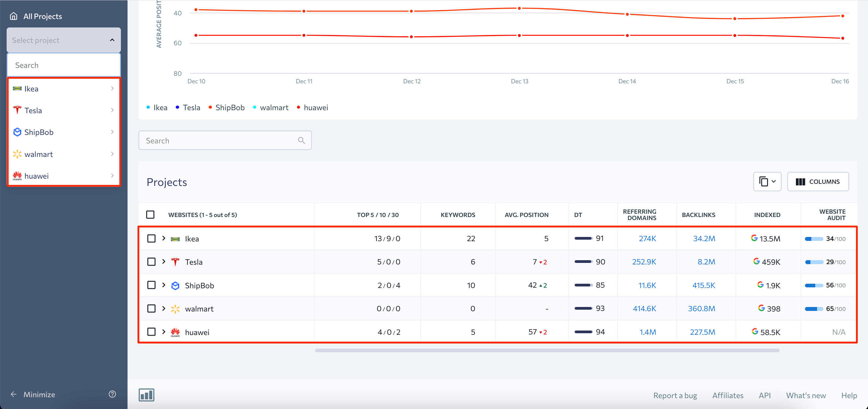Open API footer link
This screenshot has height=409, width=868.
(x=765, y=395)
